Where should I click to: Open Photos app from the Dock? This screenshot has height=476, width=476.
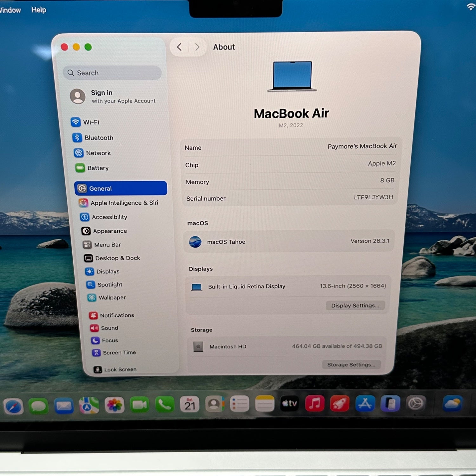[114, 405]
